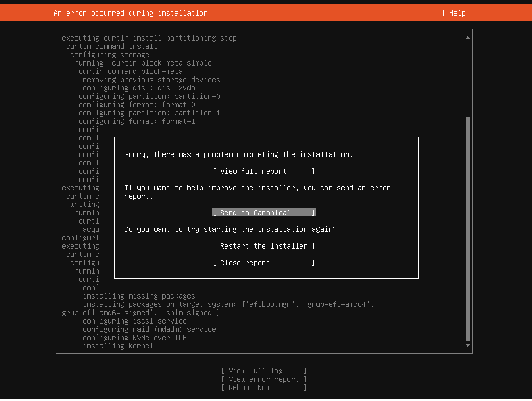The height and width of the screenshot is (401, 532).
Task: Open View error report
Action: point(263,379)
